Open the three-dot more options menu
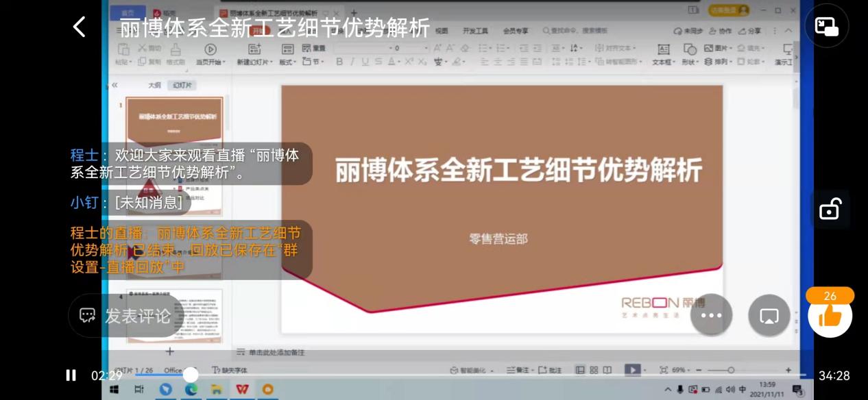The width and height of the screenshot is (868, 400). click(711, 316)
